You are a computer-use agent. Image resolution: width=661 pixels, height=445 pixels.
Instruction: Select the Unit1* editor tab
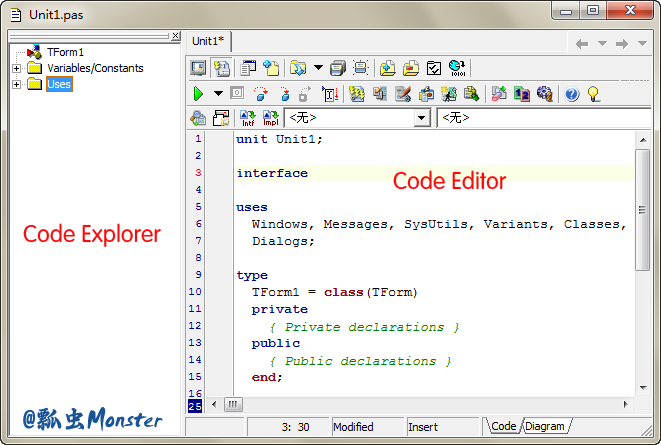209,41
